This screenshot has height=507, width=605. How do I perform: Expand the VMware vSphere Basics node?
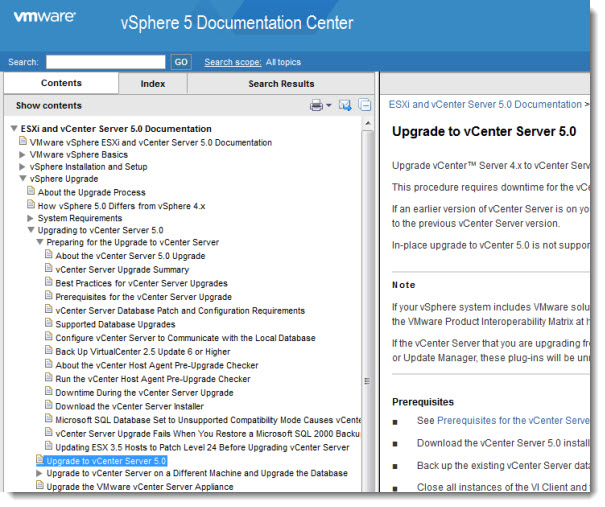tap(23, 156)
